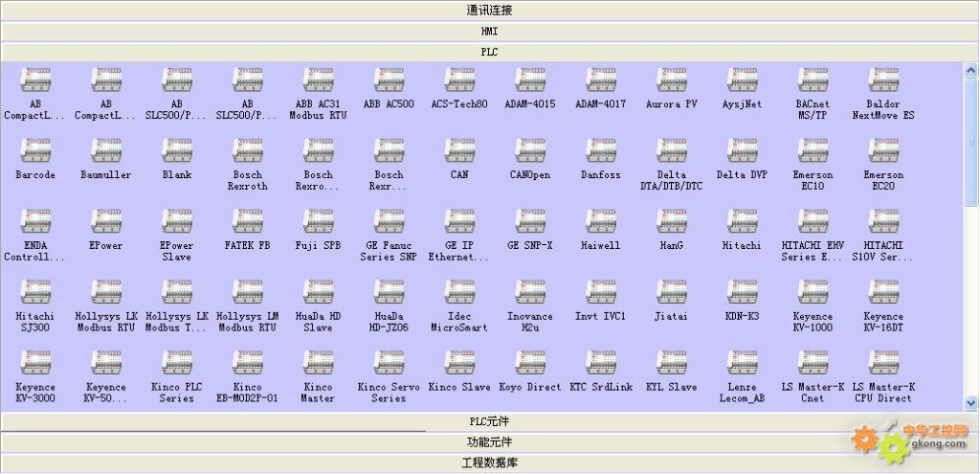This screenshot has height=474, width=980.
Task: Select the CANOpen device icon
Action: [x=530, y=150]
